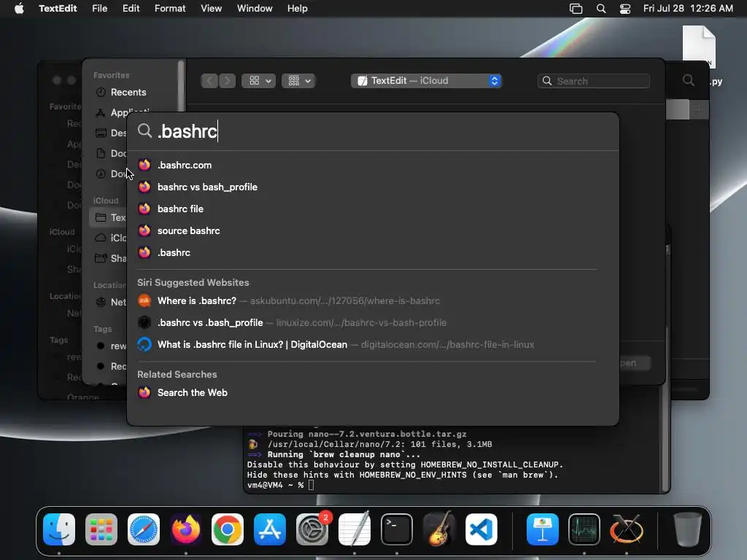Open Keynote from the Dock
This screenshot has width=747, height=560.
click(x=543, y=529)
